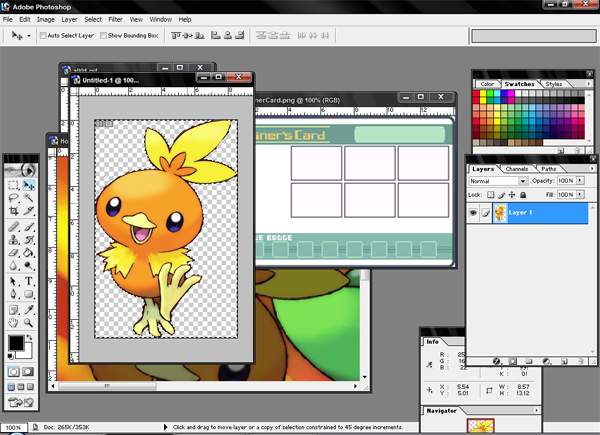Select the Clone Stamp tool
Screen dimensions: 600x435
[x=14, y=240]
